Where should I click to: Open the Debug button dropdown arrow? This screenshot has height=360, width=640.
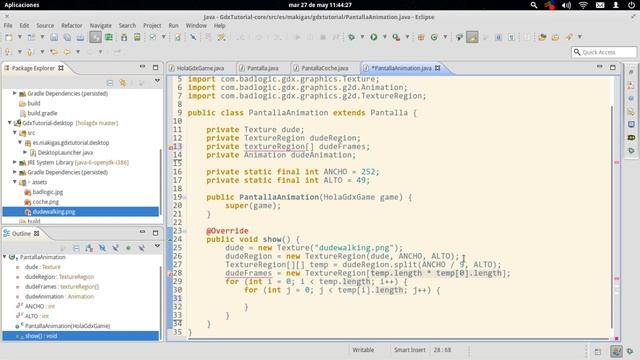pos(362,37)
